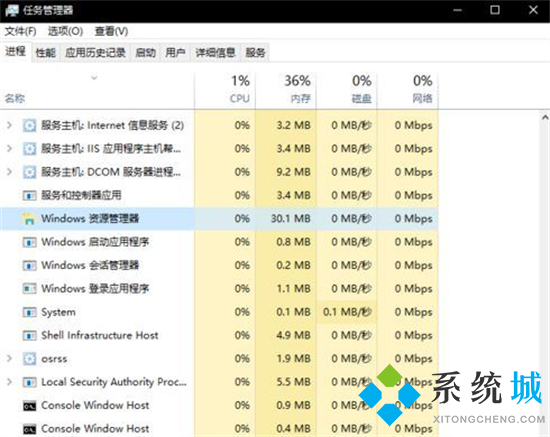Select the Windows 登录应用程序 process name
Image resolution: width=550 pixels, height=437 pixels.
95,288
